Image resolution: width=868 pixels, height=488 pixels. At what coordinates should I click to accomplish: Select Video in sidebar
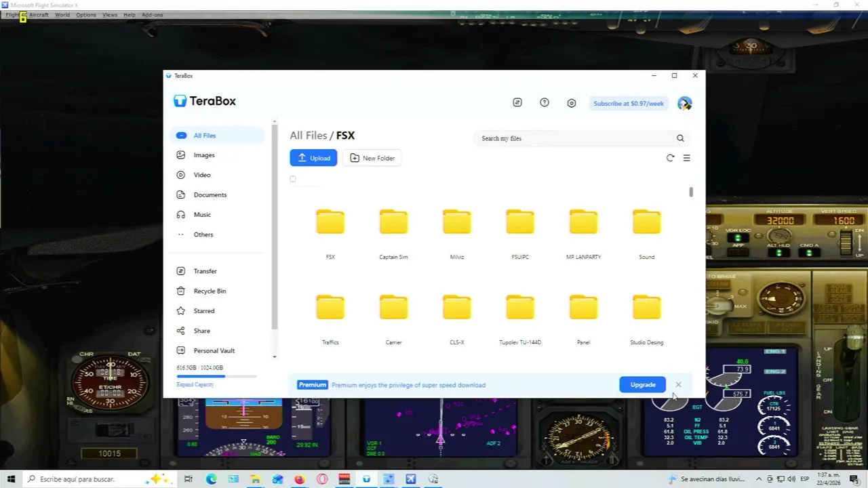[217, 175]
